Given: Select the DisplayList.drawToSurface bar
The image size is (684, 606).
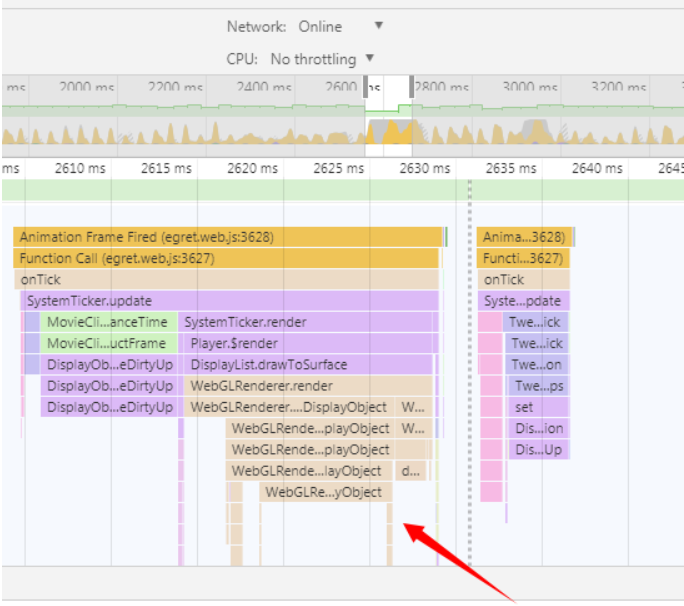Looking at the screenshot, I should coord(308,364).
